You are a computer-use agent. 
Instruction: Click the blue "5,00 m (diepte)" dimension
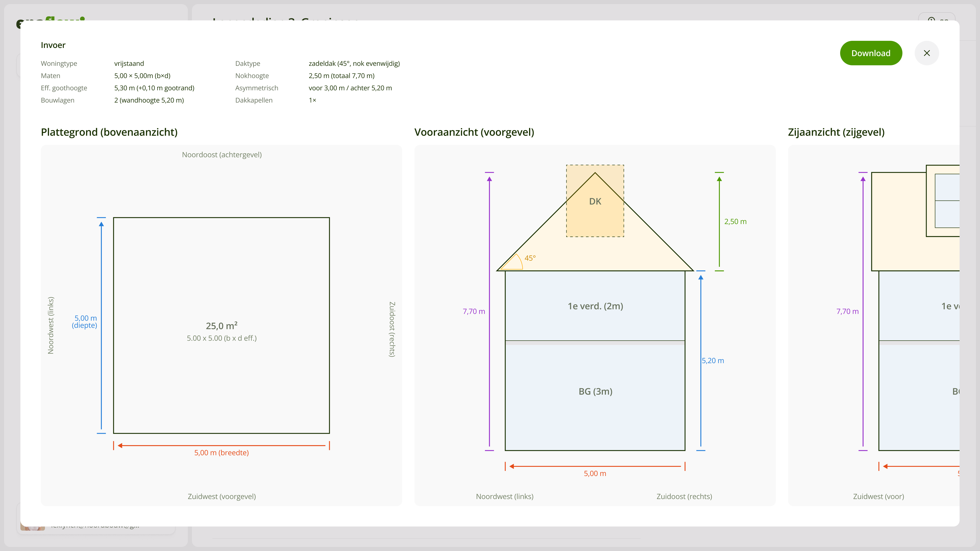click(x=85, y=322)
